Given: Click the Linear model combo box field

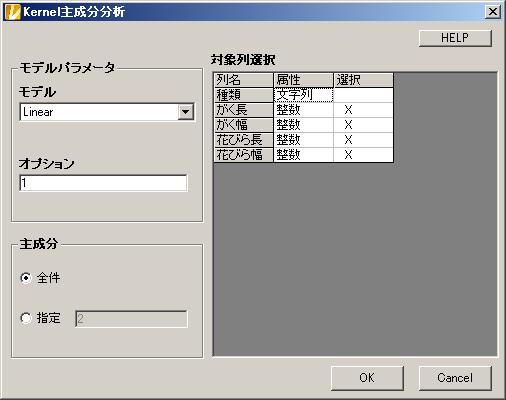Looking at the screenshot, I should point(107,112).
